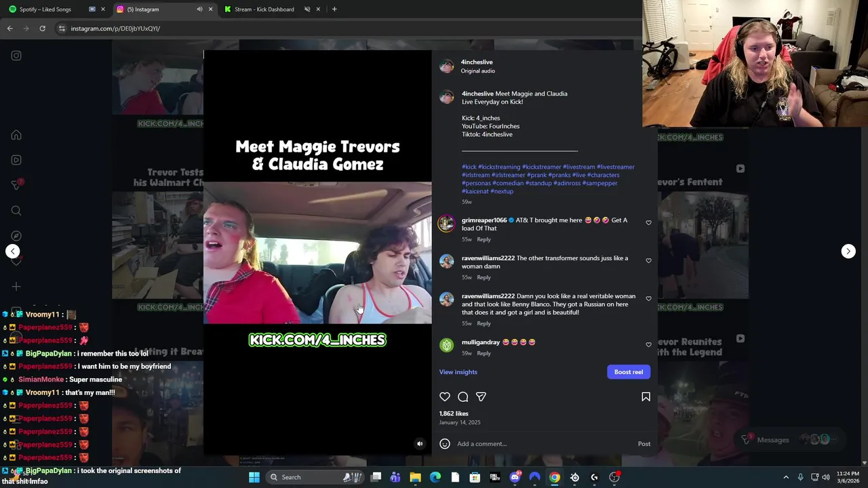Open volume control in system tray
The image size is (868, 488).
[x=826, y=477]
